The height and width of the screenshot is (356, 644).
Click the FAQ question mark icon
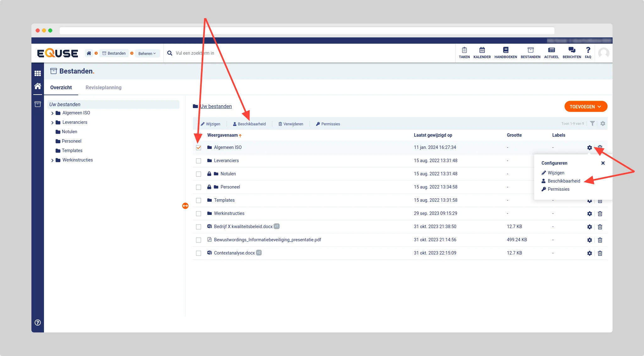point(588,50)
